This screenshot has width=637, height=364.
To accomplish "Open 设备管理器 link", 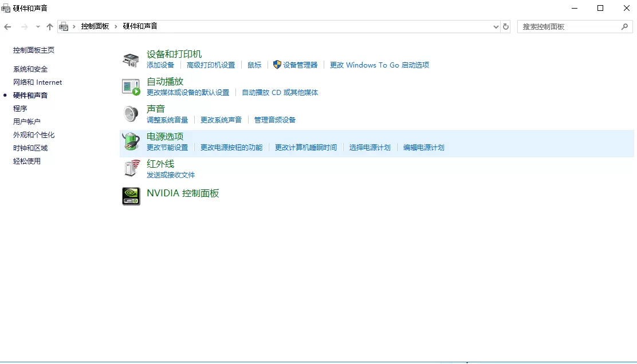I will 300,65.
